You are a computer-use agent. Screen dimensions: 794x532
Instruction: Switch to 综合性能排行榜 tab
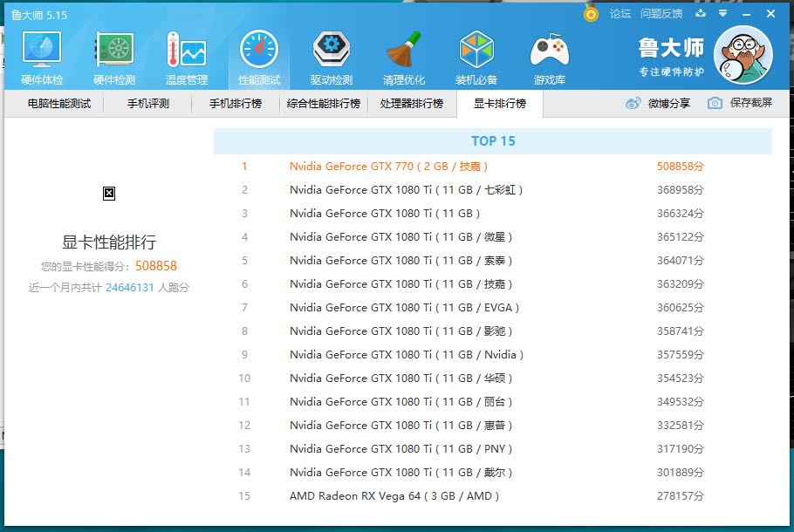(x=324, y=104)
